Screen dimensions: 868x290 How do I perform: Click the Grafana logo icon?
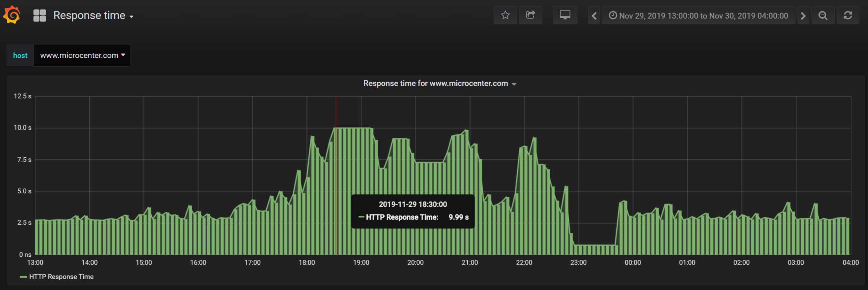(12, 15)
